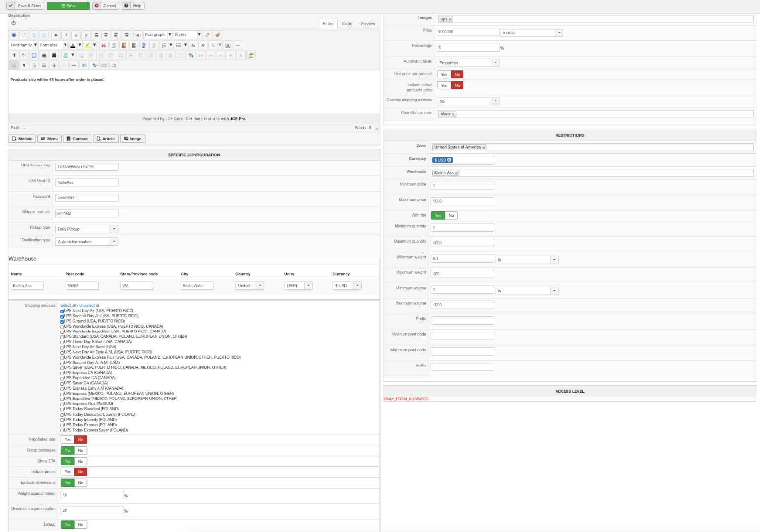This screenshot has height=532, width=760.
Task: Open the Pickup type dropdown
Action: click(x=87, y=229)
